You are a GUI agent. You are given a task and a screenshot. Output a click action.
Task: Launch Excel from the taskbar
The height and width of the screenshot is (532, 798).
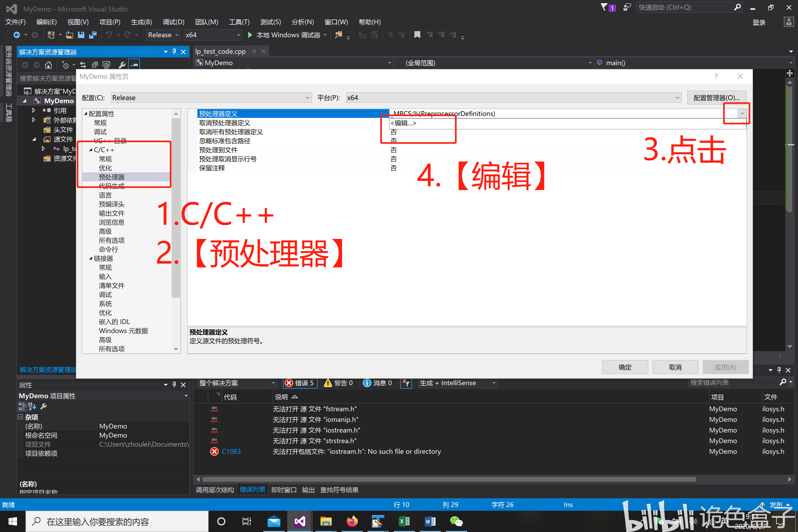coord(404,521)
